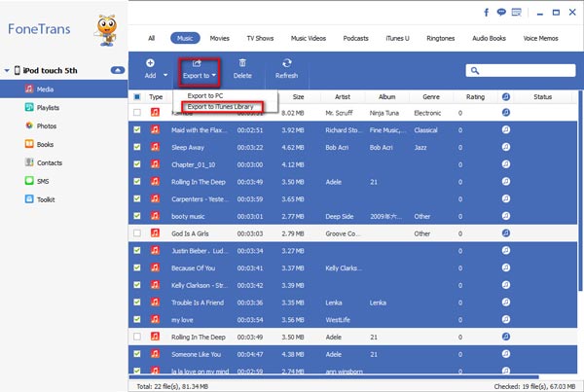Uncheck the booty music checkbox
The height and width of the screenshot is (392, 584).
pyautogui.click(x=137, y=216)
